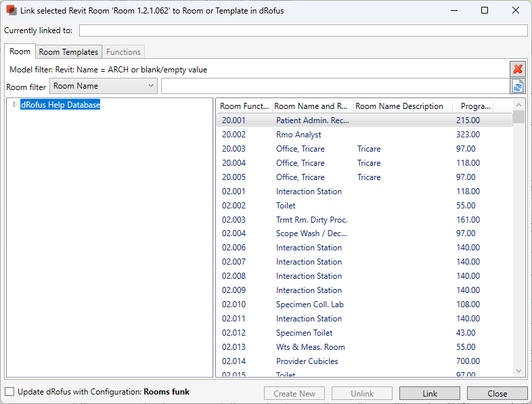Click the dRofus app icon in title bar
The height and width of the screenshot is (404, 532).
pos(12,10)
